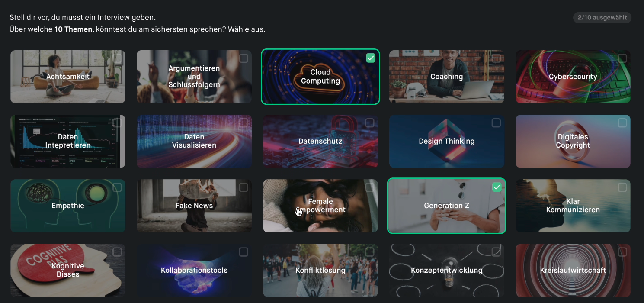Tick the Datenschutz card checkbox
This screenshot has width=644, height=303.
point(370,123)
